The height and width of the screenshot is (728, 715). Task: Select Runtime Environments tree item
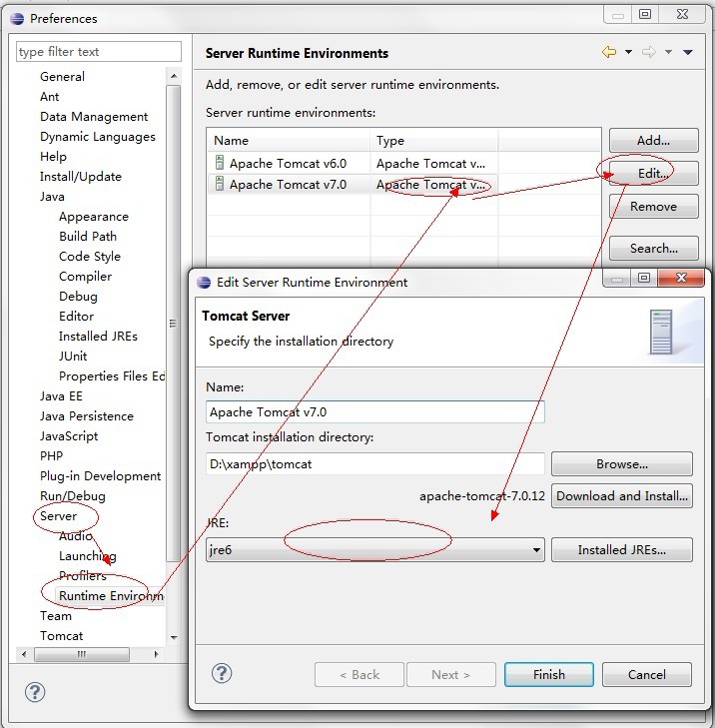(x=111, y=595)
